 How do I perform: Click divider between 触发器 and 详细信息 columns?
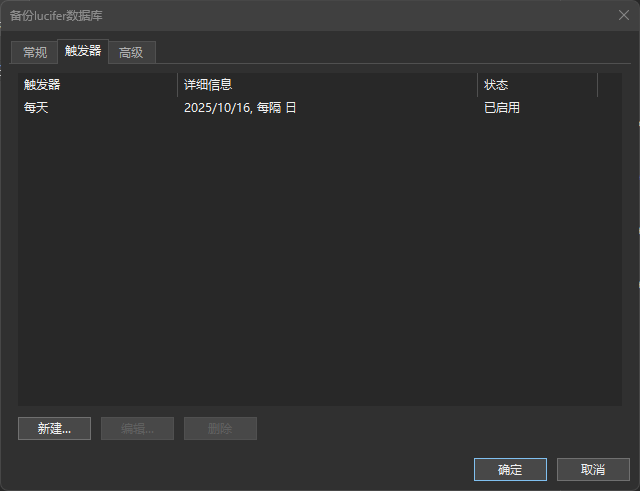[178, 85]
